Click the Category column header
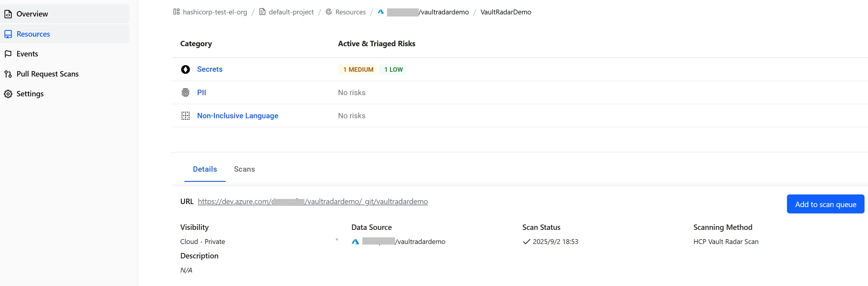The image size is (868, 286). point(196,44)
